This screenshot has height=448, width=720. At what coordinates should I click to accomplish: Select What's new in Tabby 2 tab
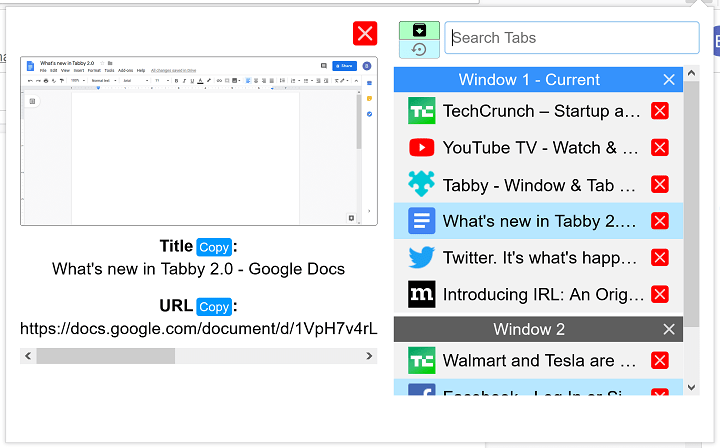539,221
